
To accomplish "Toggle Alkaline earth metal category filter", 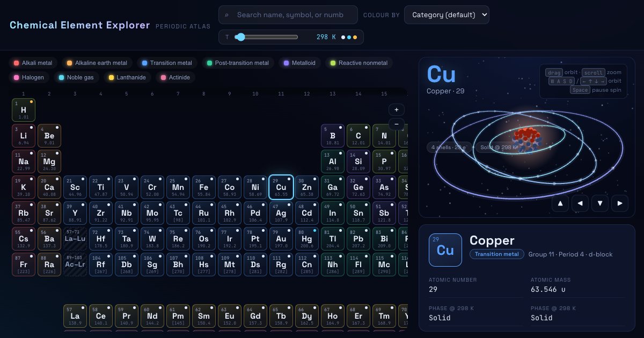I will 97,63.
